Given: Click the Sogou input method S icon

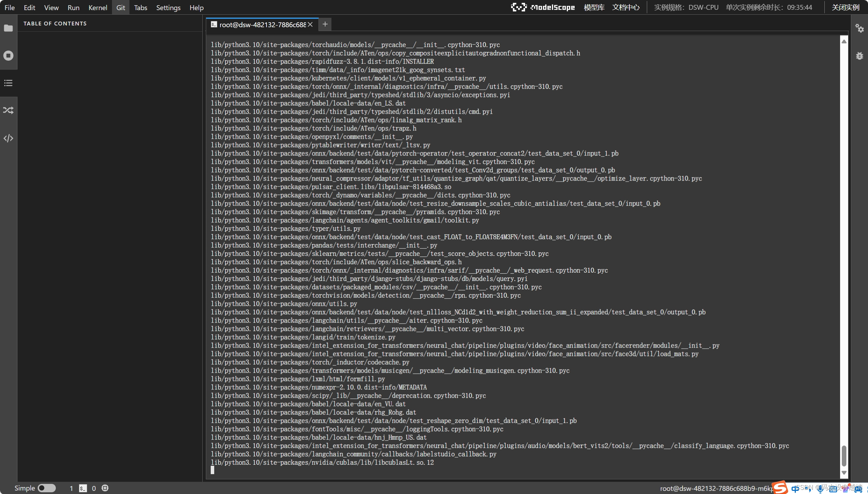Looking at the screenshot, I should (x=780, y=487).
